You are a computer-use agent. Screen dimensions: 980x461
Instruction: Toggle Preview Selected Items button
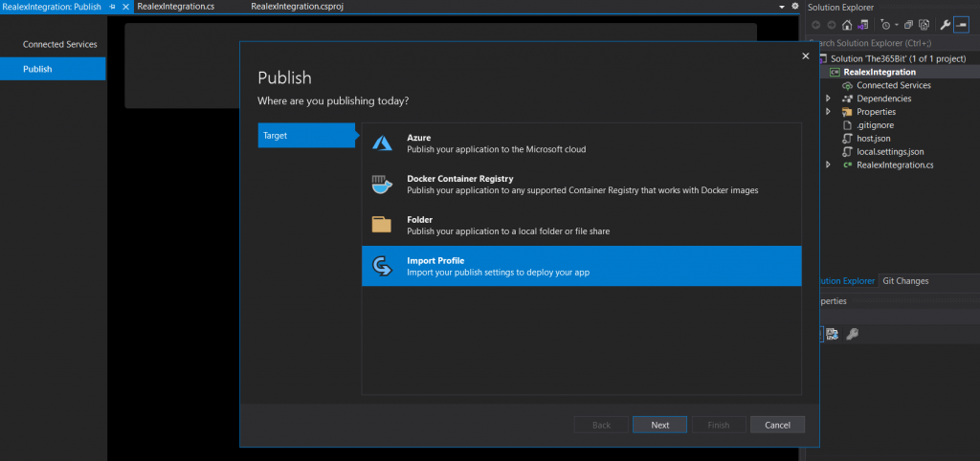pyautogui.click(x=961, y=25)
